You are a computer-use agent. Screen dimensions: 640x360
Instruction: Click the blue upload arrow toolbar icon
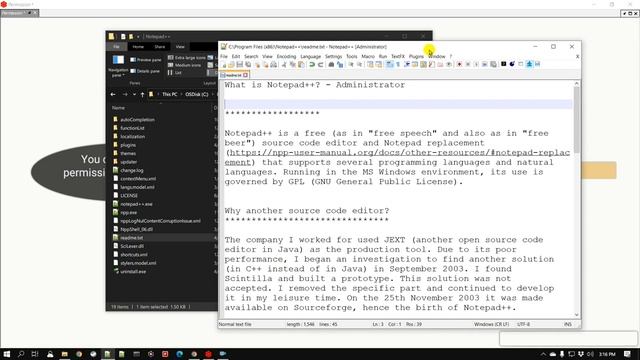(x=529, y=64)
